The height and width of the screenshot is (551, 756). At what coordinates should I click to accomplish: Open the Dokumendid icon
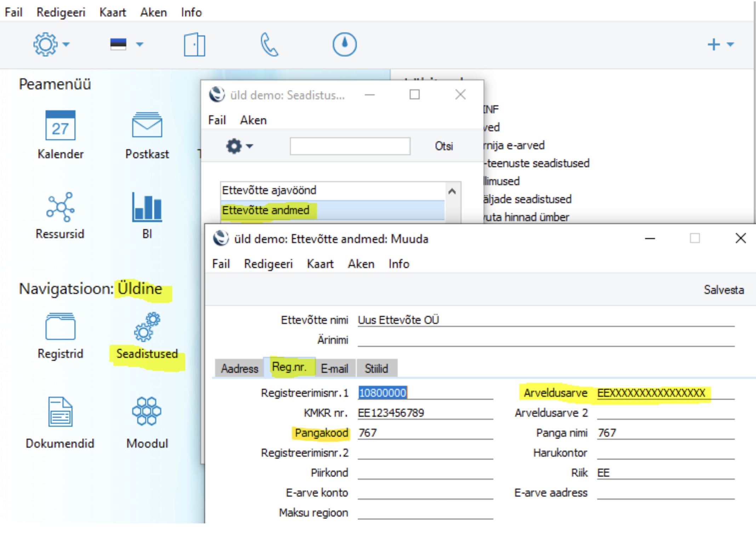click(x=60, y=411)
